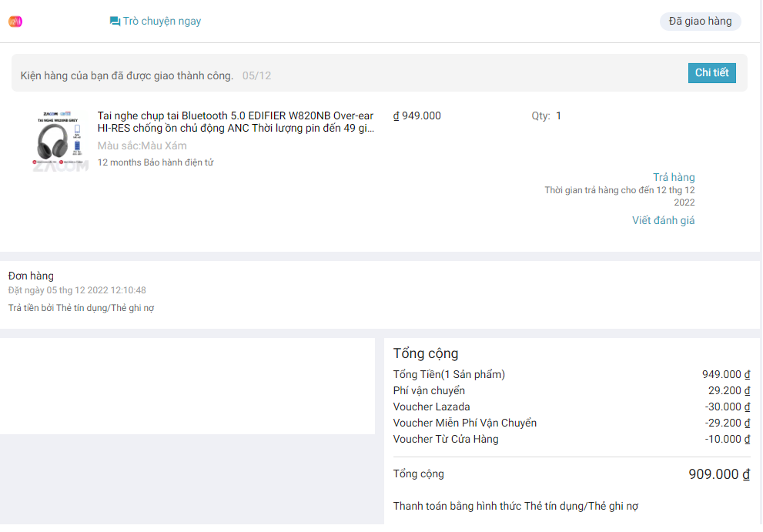Click the chat bubble icon
This screenshot has width=763, height=532.
click(x=115, y=22)
